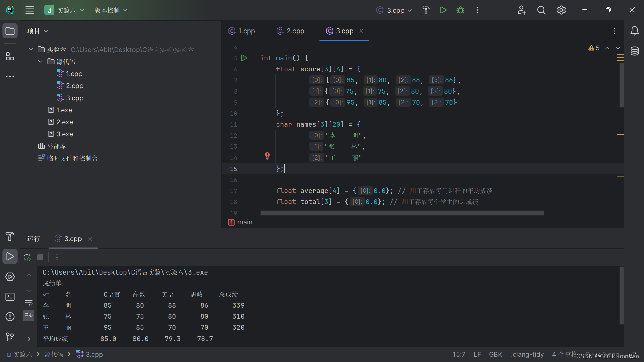Switch to the 2.cpp editor tab
644x362 pixels.
point(290,31)
